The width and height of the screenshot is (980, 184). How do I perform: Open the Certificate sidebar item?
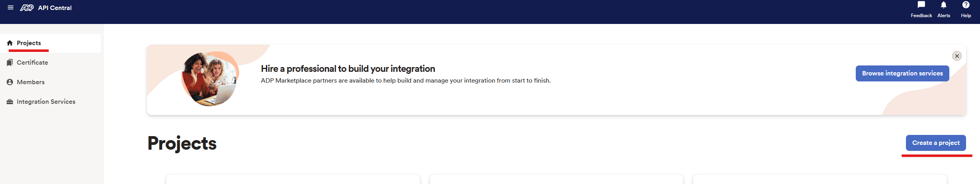50,63
